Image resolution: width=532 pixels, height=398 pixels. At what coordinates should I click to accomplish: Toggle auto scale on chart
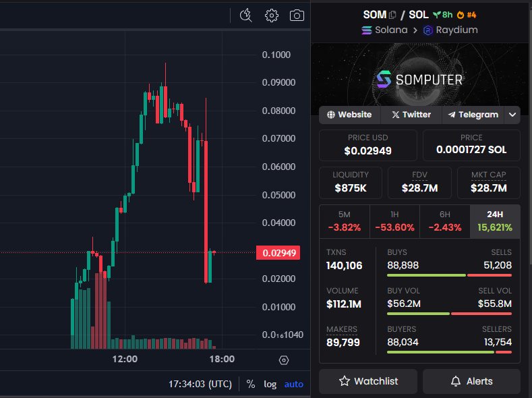294,384
